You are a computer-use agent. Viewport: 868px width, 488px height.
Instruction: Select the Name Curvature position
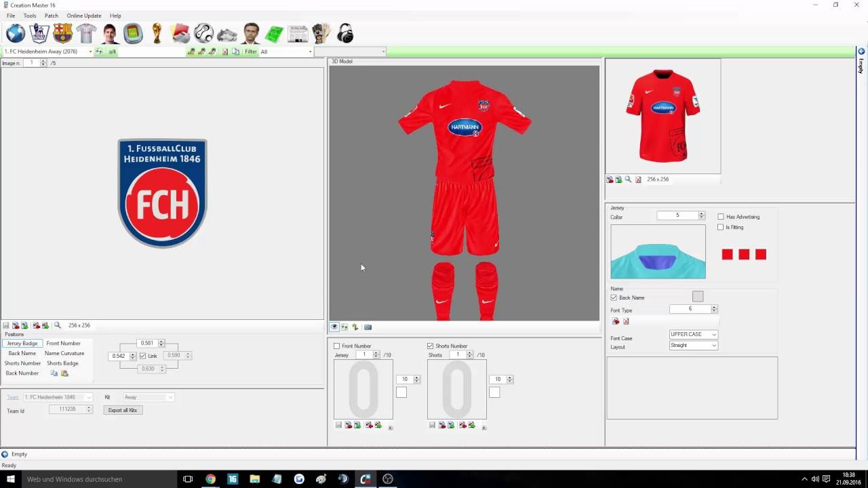pyautogui.click(x=64, y=354)
